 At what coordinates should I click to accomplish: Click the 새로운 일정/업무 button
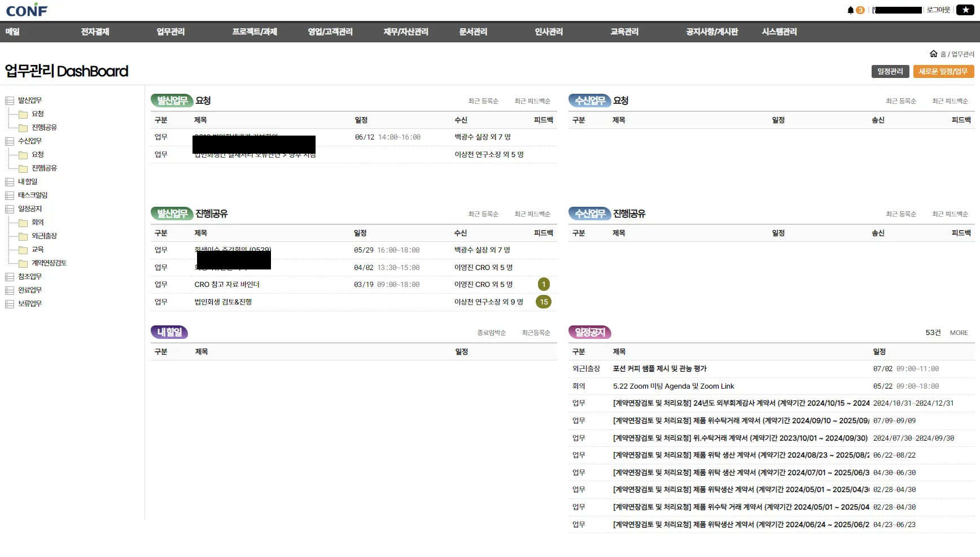click(x=942, y=72)
